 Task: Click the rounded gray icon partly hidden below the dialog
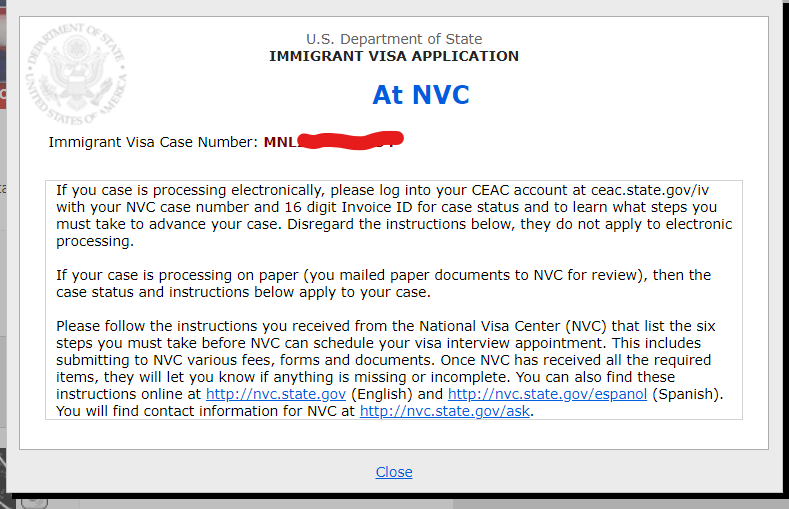(x=34, y=501)
